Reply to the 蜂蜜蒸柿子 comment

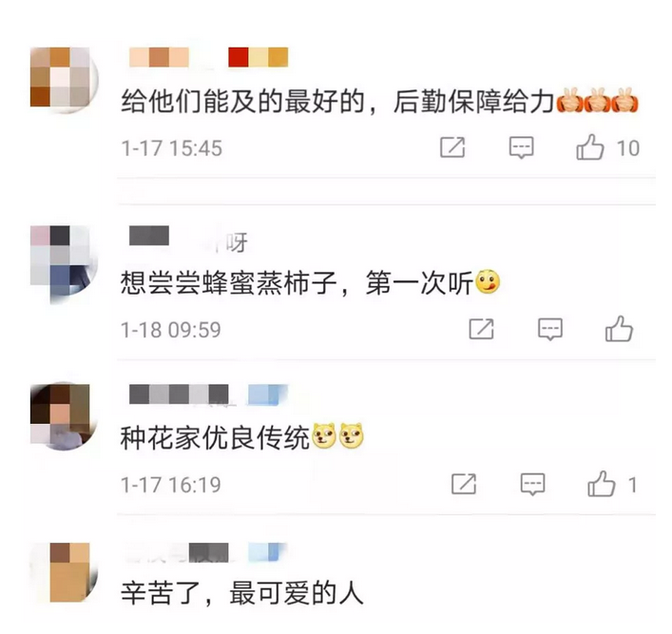coord(550,329)
